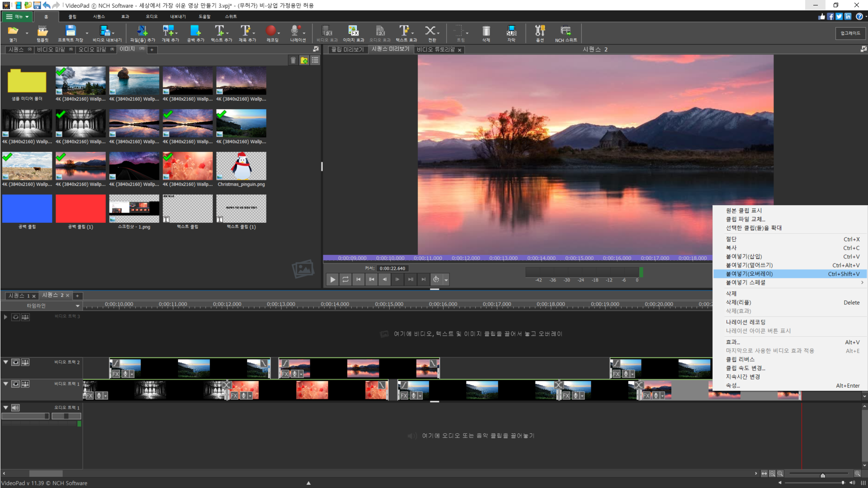Select 클립 속도 변경... in context menu
The image size is (868, 488).
click(745, 368)
